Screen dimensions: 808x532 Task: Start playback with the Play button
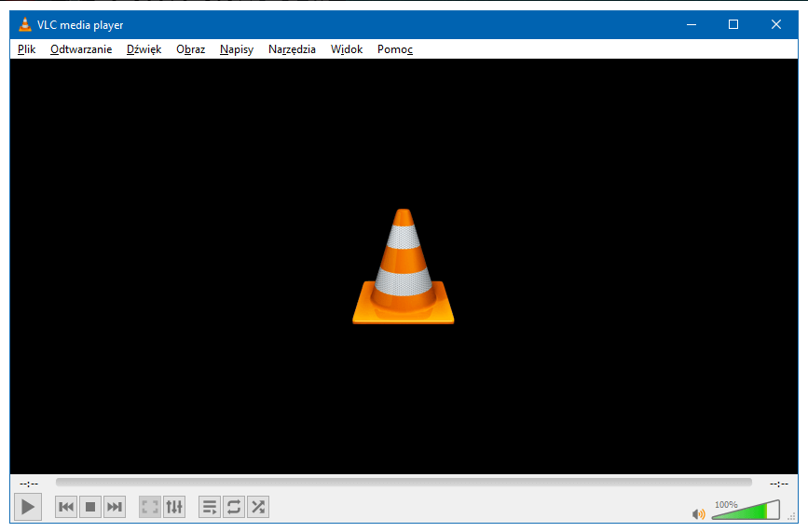point(28,507)
